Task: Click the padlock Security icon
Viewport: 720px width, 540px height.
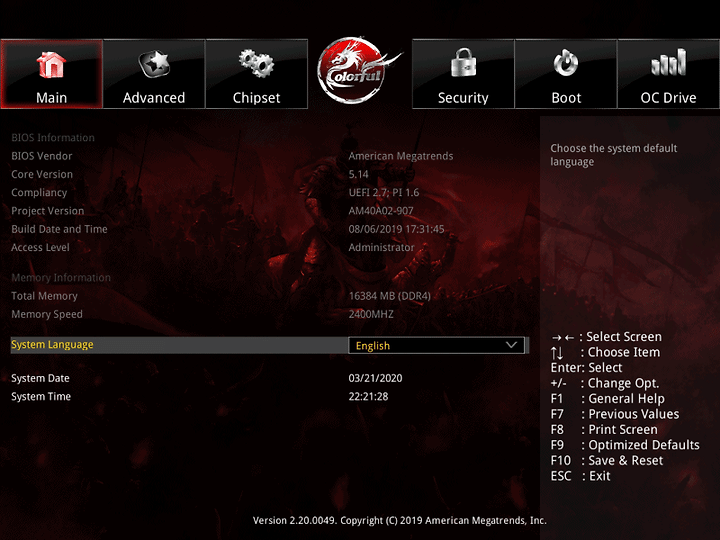Action: [463, 62]
